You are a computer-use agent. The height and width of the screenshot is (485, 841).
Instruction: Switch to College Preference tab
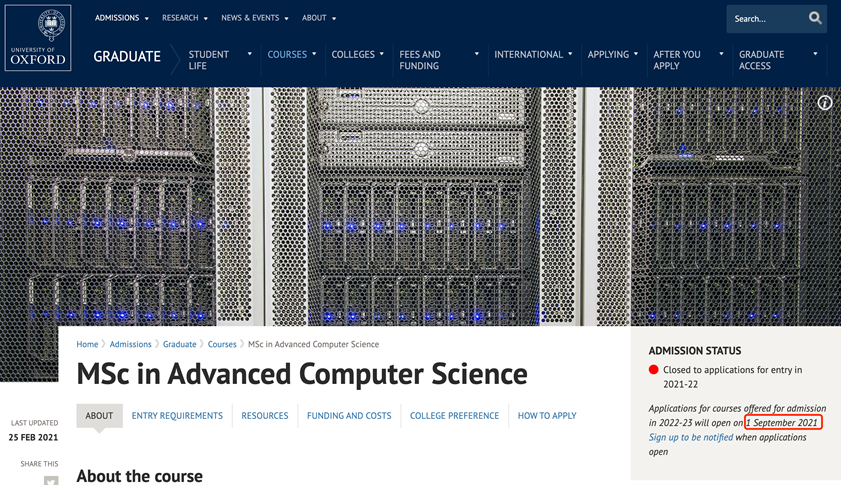pos(454,416)
